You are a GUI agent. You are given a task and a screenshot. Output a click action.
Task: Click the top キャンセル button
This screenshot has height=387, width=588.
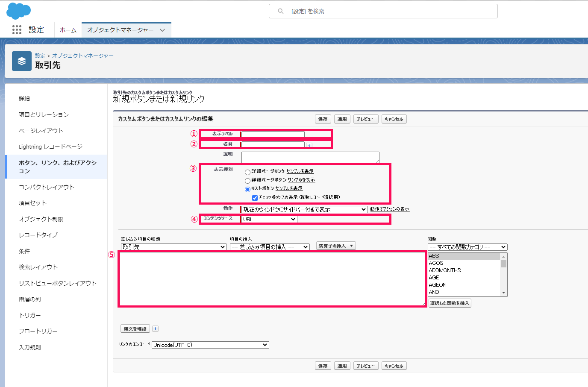(x=394, y=119)
